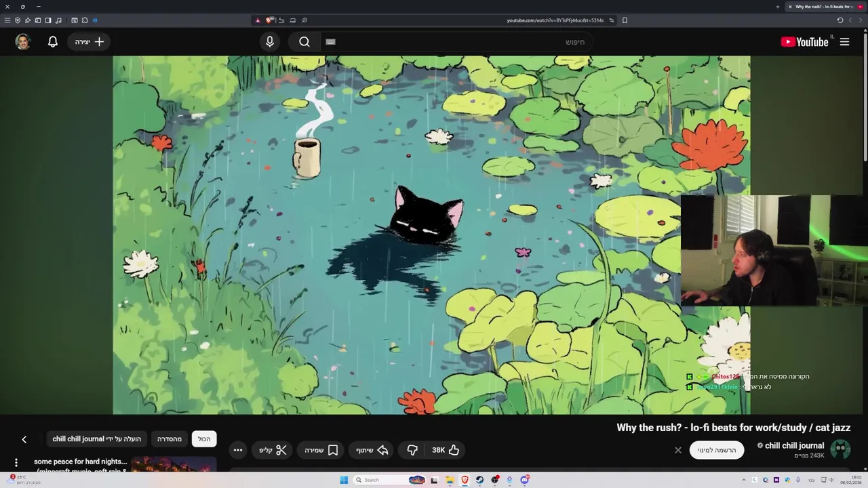The image size is (868, 488).
Task: Save the video via שמירה button
Action: click(321, 450)
